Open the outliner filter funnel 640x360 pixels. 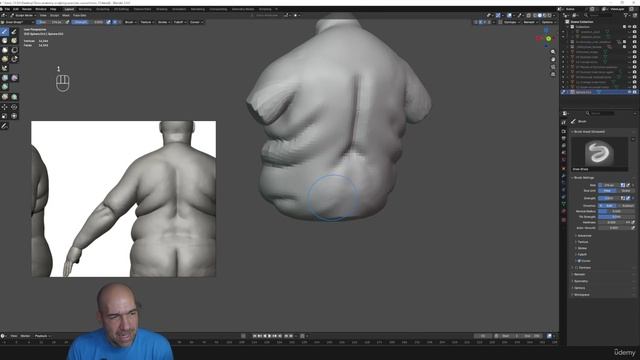pyautogui.click(x=626, y=16)
